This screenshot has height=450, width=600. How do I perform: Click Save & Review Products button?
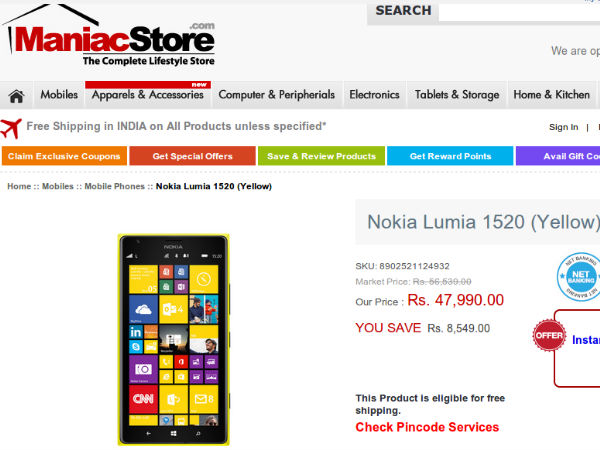[x=321, y=156]
